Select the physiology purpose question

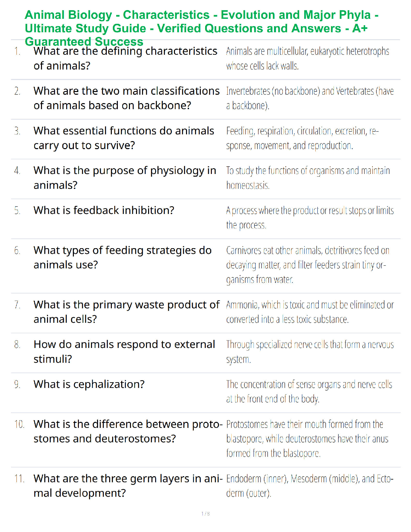tap(125, 178)
